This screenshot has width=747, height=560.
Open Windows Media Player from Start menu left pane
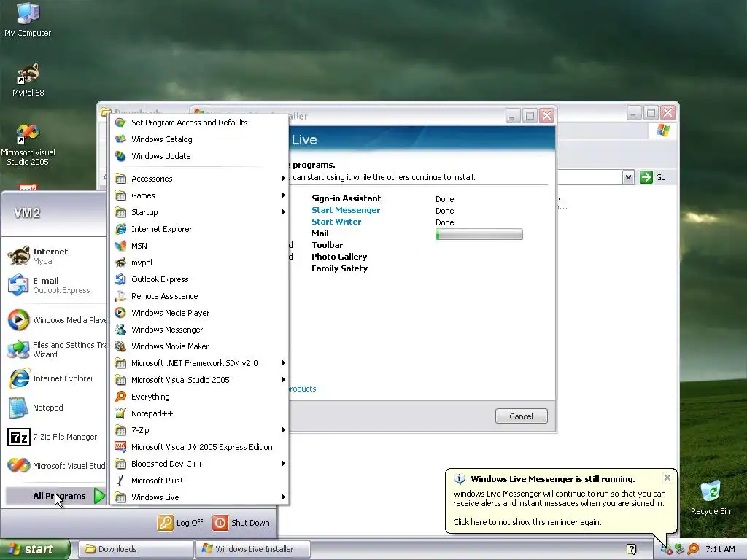tap(55, 320)
